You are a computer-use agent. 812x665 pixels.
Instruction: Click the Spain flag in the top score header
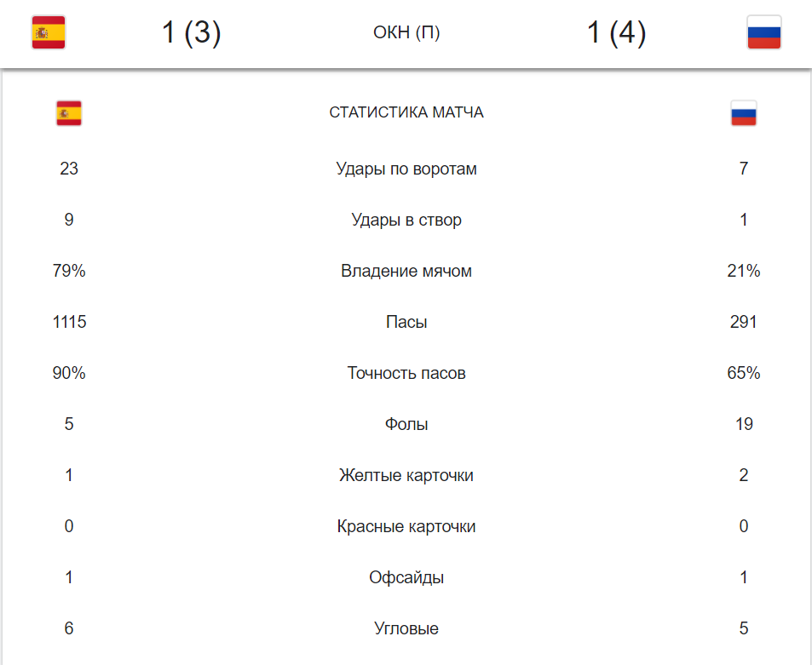(49, 33)
